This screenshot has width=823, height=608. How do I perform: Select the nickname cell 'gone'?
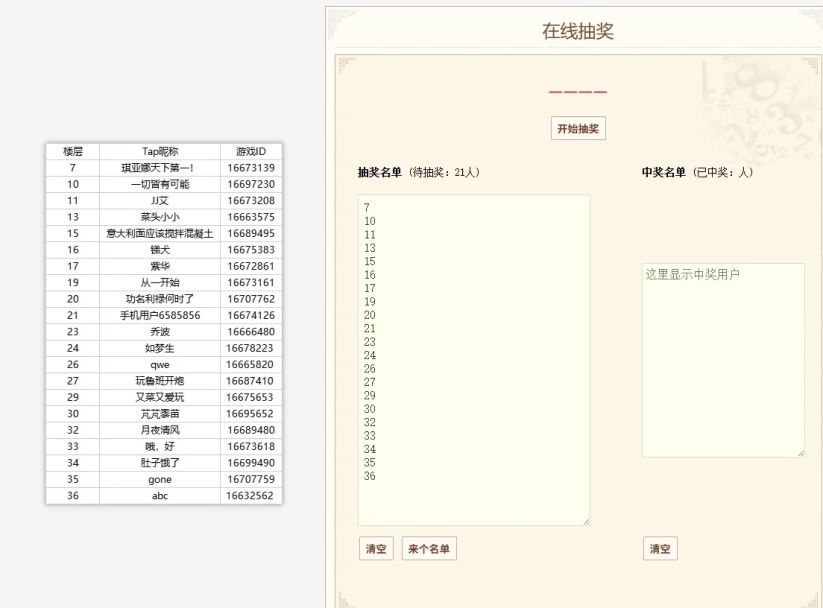(x=160, y=479)
